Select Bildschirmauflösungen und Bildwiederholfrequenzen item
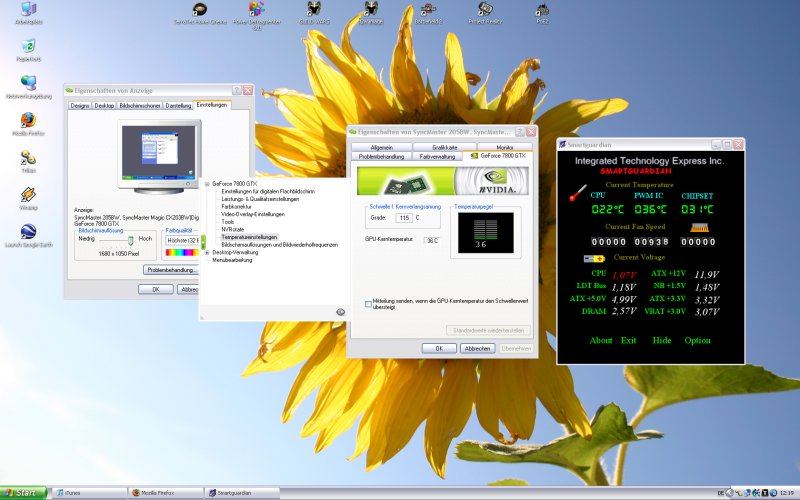Viewport: 800px width, 500px height. [280, 245]
